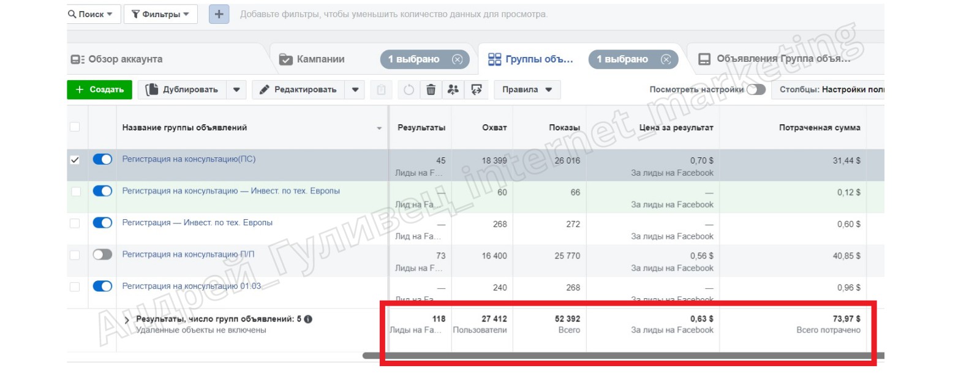Check Регистрация на консультацию П/П row checkbox
This screenshot has width=980, height=379.
coord(75,255)
